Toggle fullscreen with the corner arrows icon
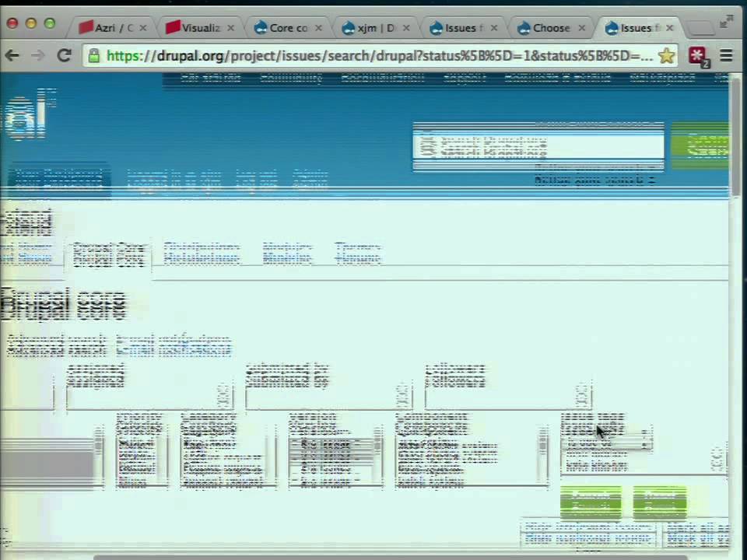 coord(726,21)
